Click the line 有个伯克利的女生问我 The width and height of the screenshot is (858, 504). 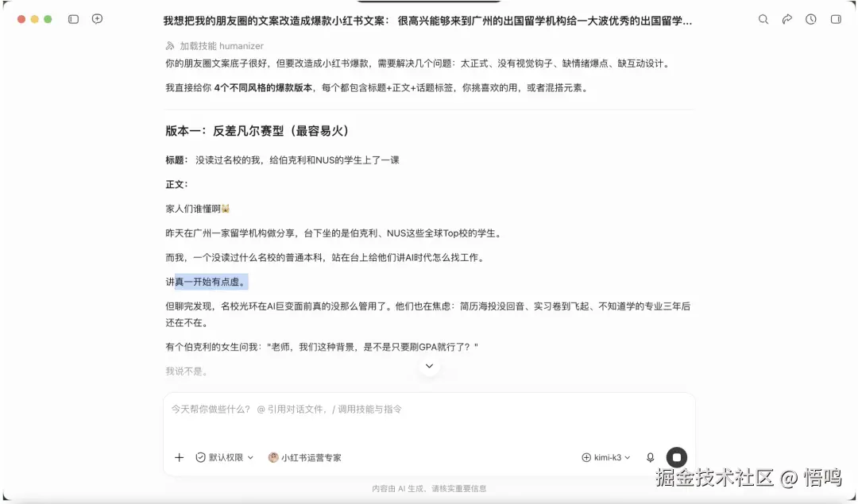(x=322, y=347)
